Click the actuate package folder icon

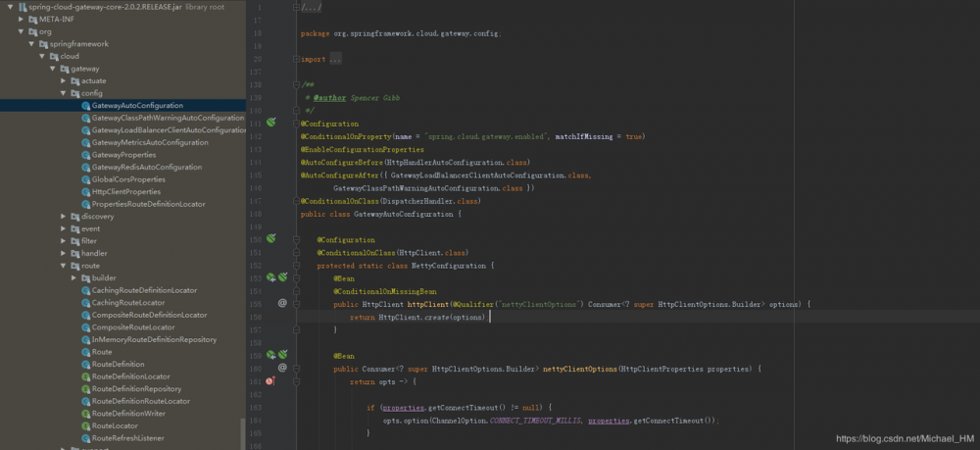click(x=75, y=81)
